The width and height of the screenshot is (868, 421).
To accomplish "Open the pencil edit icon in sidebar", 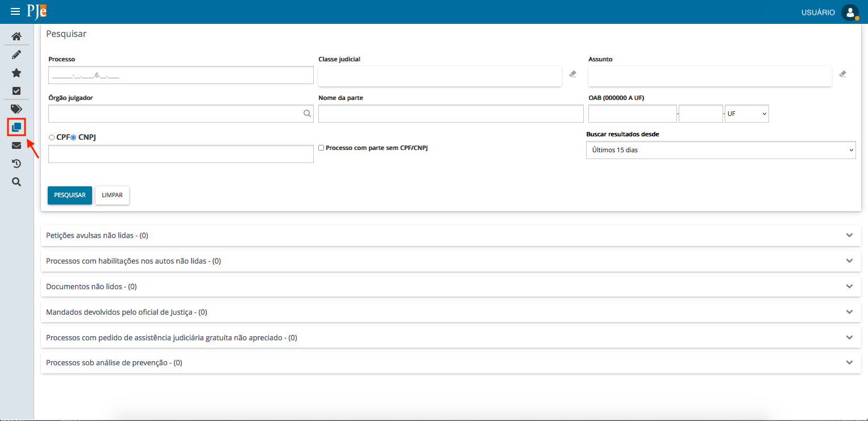I will 16,55.
